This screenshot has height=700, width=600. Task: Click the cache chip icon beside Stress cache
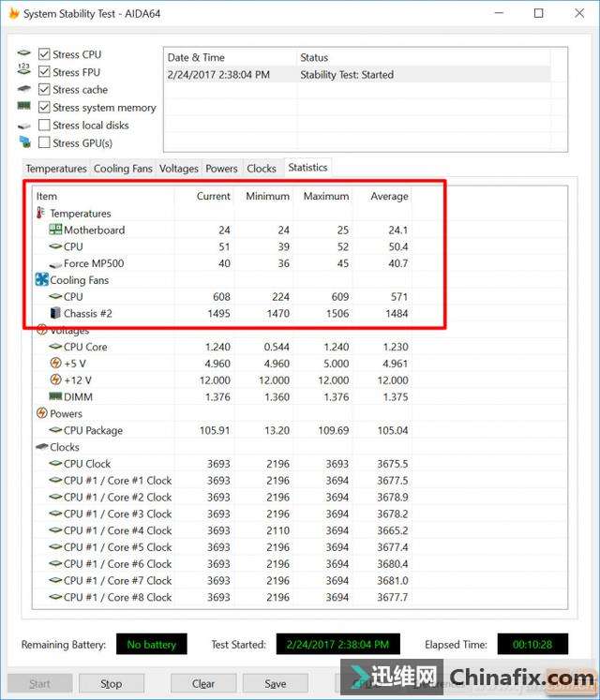click(x=24, y=89)
